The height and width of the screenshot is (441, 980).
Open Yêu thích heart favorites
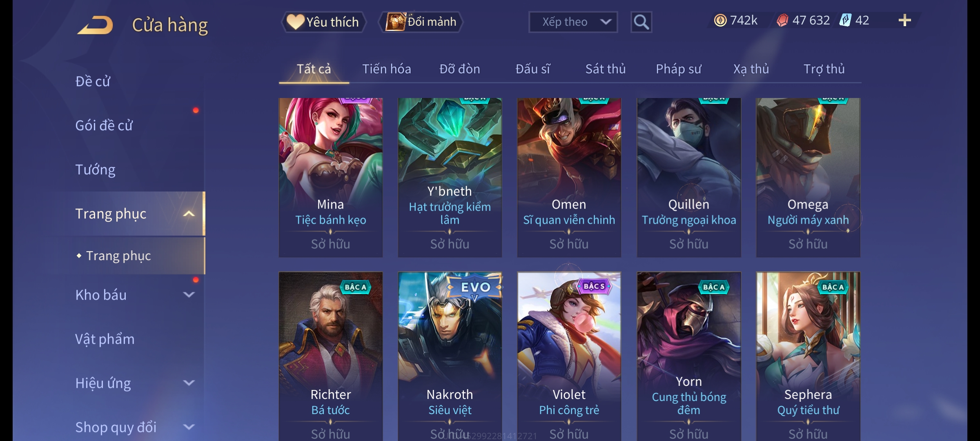click(323, 22)
